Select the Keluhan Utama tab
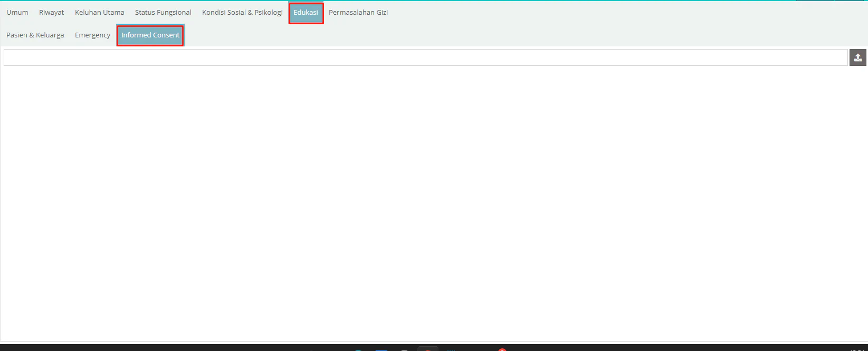This screenshot has width=868, height=351. (x=99, y=12)
